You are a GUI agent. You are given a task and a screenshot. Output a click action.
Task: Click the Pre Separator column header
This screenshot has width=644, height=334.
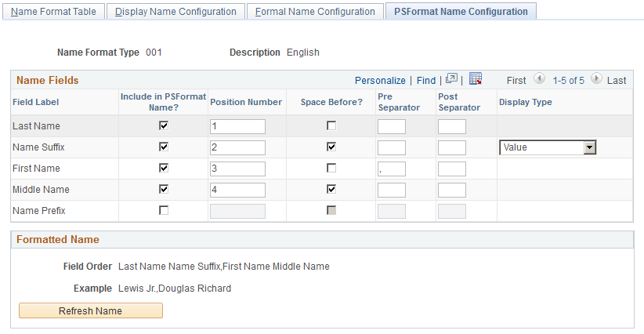pyautogui.click(x=399, y=102)
